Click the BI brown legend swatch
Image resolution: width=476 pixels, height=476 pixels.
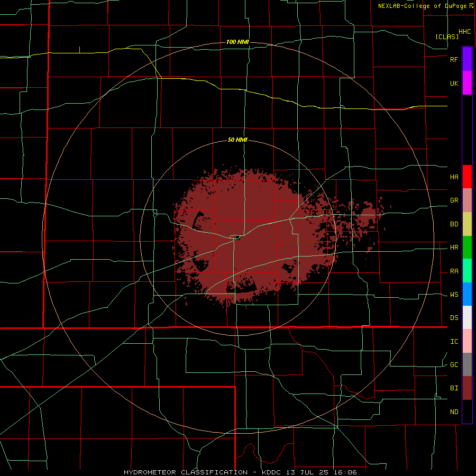click(x=467, y=388)
